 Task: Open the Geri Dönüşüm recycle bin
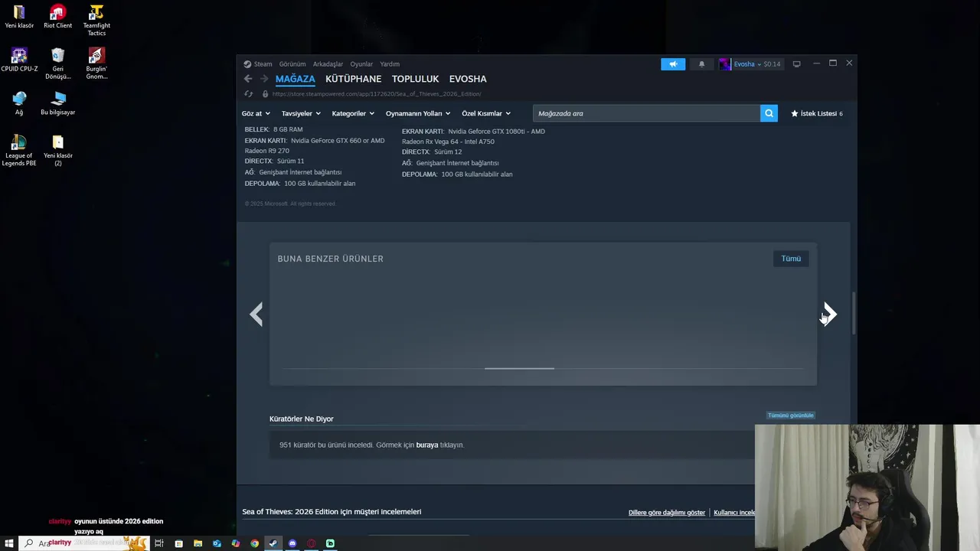[57, 64]
